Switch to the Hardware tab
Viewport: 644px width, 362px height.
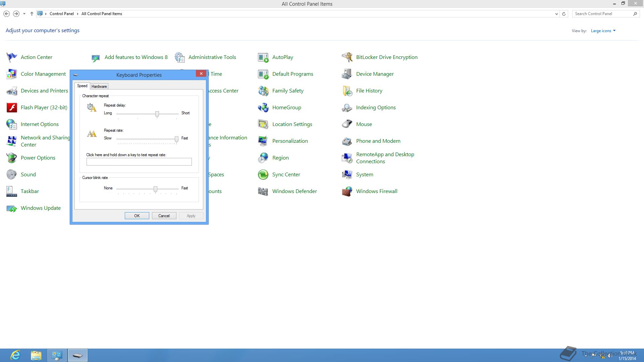click(x=99, y=86)
